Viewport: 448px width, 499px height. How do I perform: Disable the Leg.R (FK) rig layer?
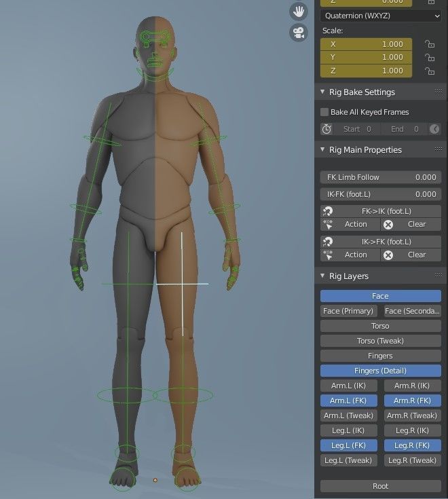413,445
